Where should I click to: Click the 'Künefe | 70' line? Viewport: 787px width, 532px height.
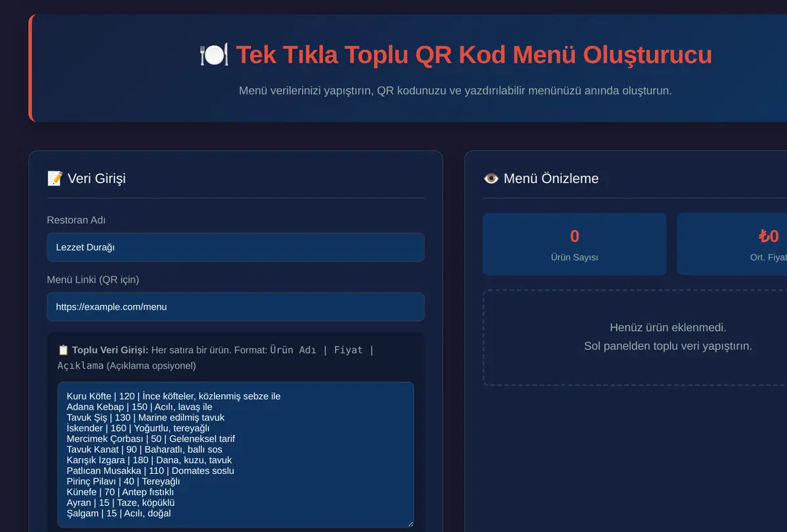pyautogui.click(x=120, y=492)
